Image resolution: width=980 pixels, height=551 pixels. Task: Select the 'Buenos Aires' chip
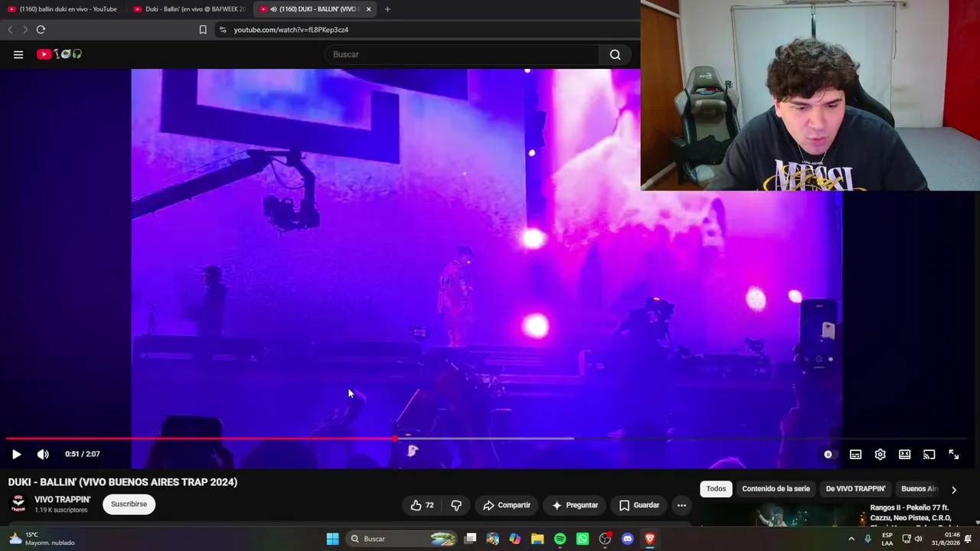point(919,489)
